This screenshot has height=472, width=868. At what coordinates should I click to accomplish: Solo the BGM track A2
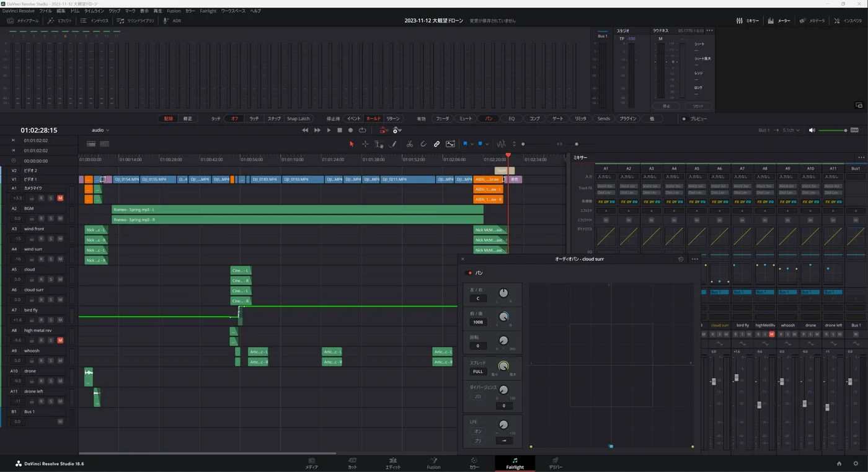pos(51,218)
